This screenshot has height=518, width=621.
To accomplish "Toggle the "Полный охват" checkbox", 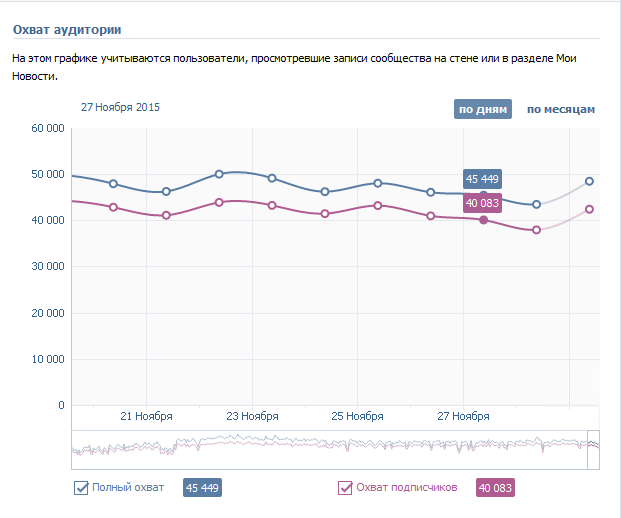I will (82, 488).
